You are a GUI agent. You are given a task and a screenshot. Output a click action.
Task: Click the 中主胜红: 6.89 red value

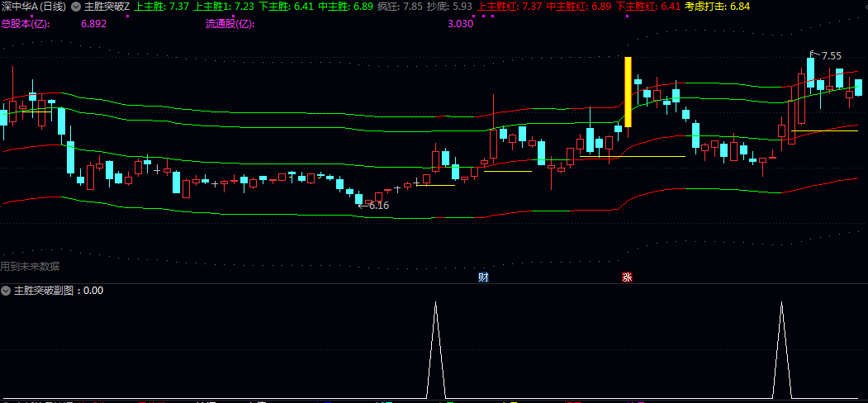[578, 7]
